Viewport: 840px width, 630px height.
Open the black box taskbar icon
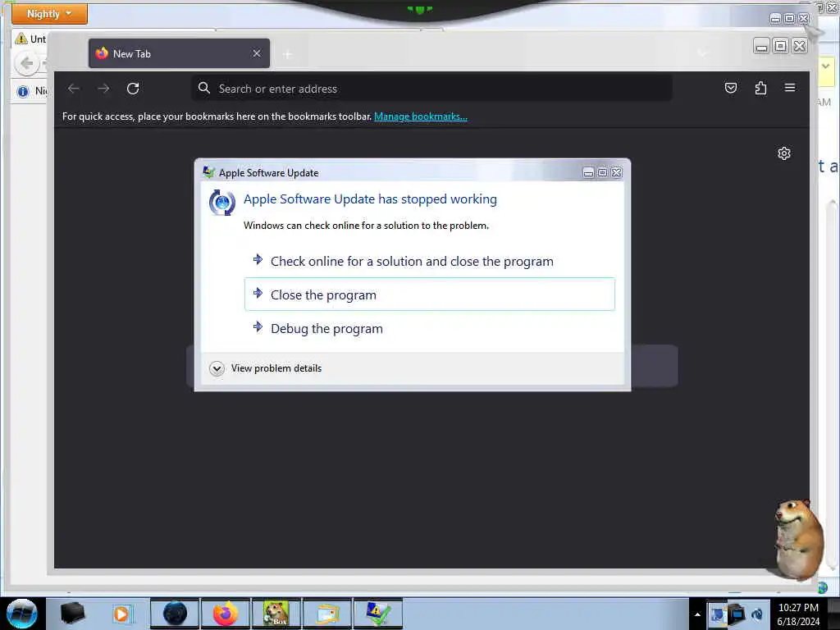click(x=73, y=614)
